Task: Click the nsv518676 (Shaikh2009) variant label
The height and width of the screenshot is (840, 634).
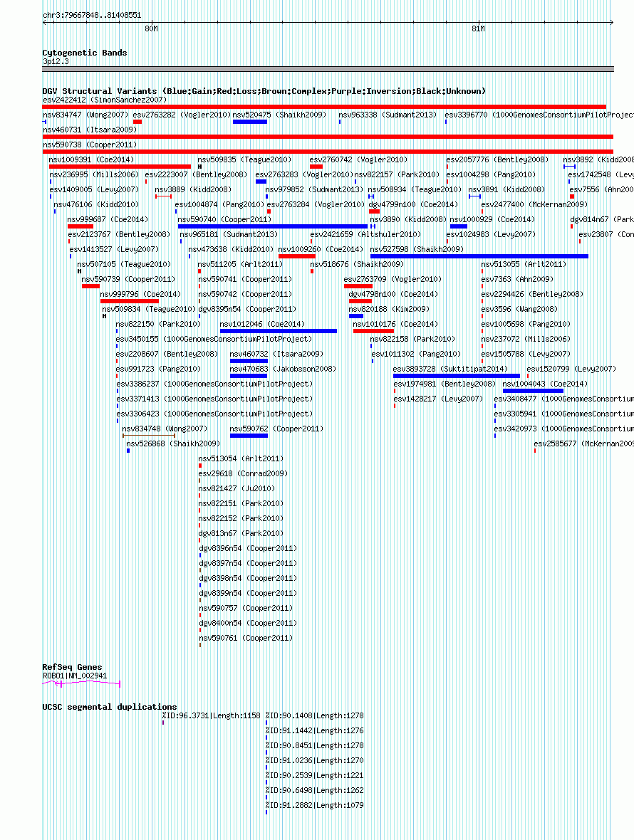Action: [x=357, y=264]
